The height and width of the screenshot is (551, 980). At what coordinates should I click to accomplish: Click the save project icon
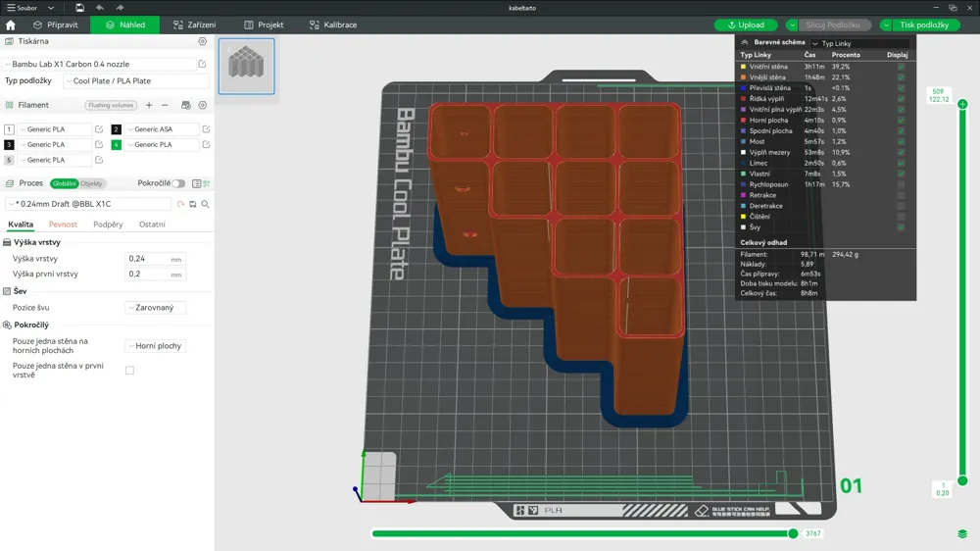click(x=79, y=8)
